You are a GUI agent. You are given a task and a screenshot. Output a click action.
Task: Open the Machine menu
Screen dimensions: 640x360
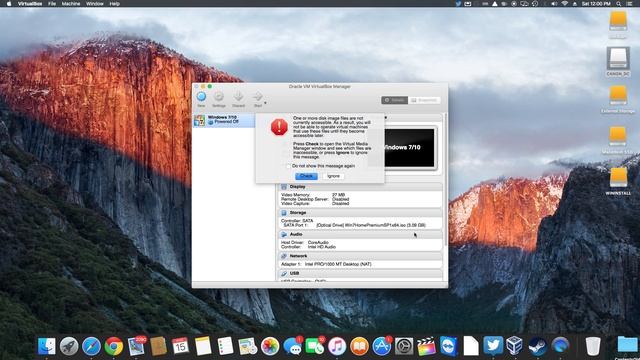(71, 4)
